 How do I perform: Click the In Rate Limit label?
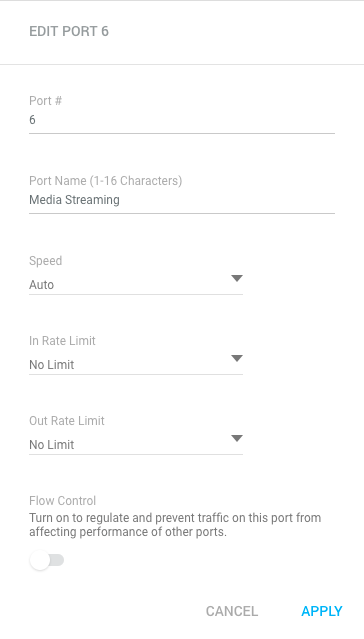click(x=62, y=341)
